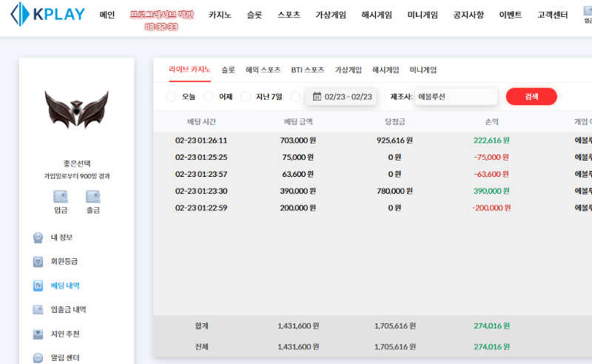The image size is (592, 364).
Task: Select the 오늘 radio button
Action: (171, 97)
